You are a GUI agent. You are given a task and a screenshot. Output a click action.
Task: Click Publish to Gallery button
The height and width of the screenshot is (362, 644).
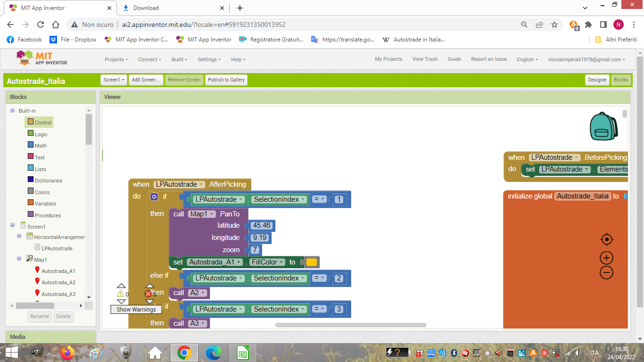[x=226, y=80]
